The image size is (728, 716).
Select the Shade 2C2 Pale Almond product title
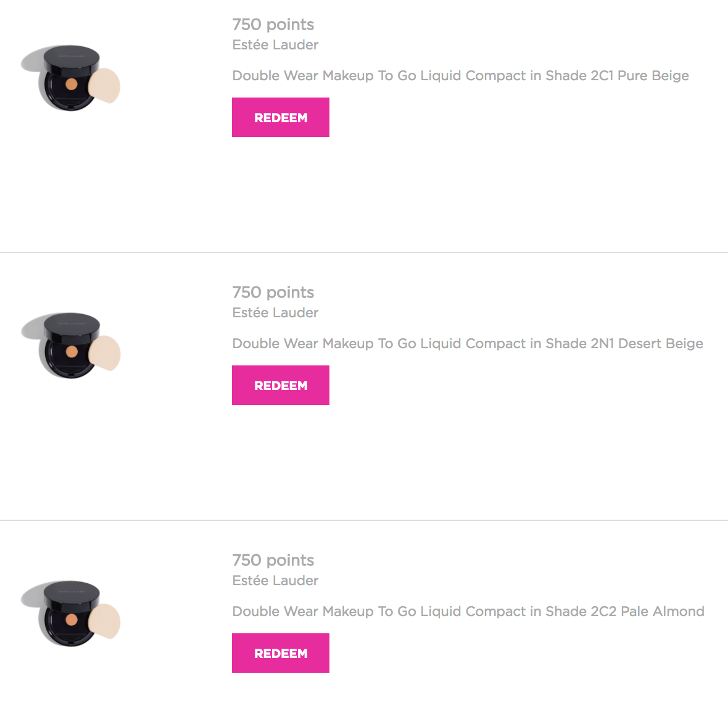[468, 611]
